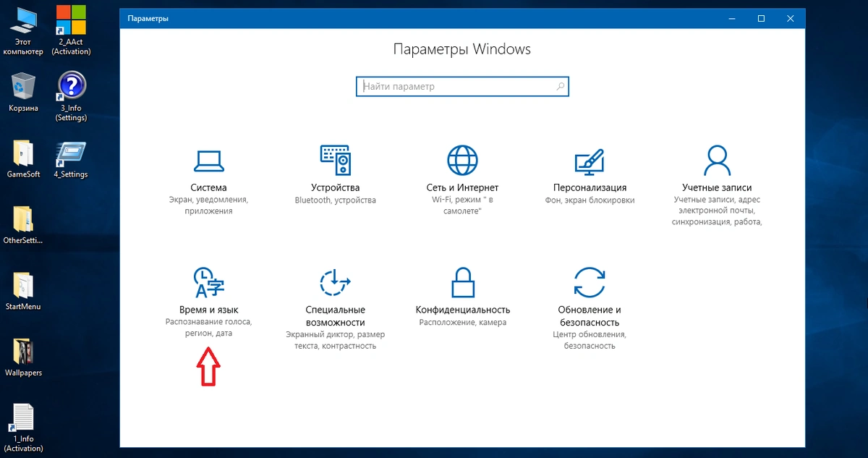868x458 pixels.
Task: Click the Персонализация label text
Action: coord(590,187)
